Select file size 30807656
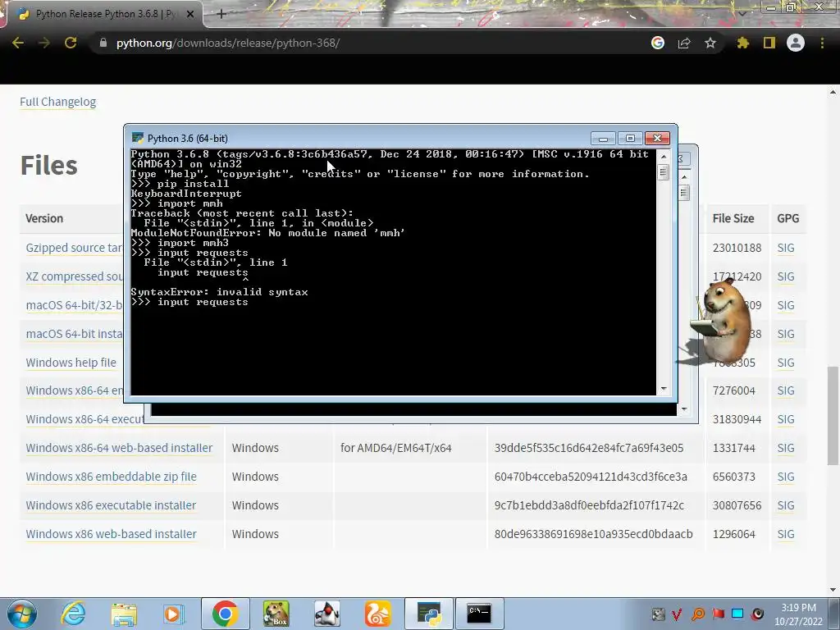 [737, 505]
